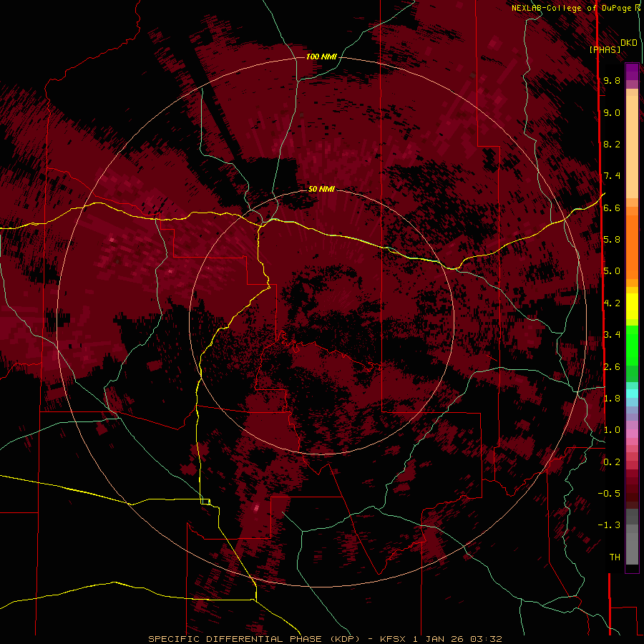
Task: Click the 2.6 value on the scale
Action: point(612,367)
